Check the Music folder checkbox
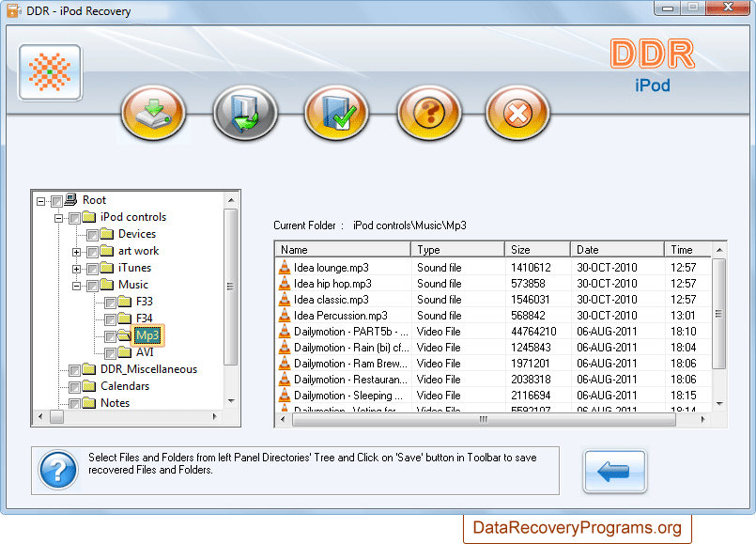This screenshot has height=544, width=756. coord(92,286)
